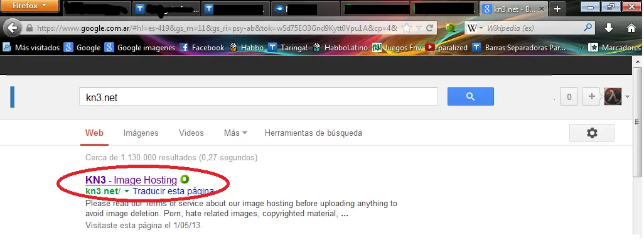Open the profile avatar picture
The image size is (644, 242).
tap(613, 97)
